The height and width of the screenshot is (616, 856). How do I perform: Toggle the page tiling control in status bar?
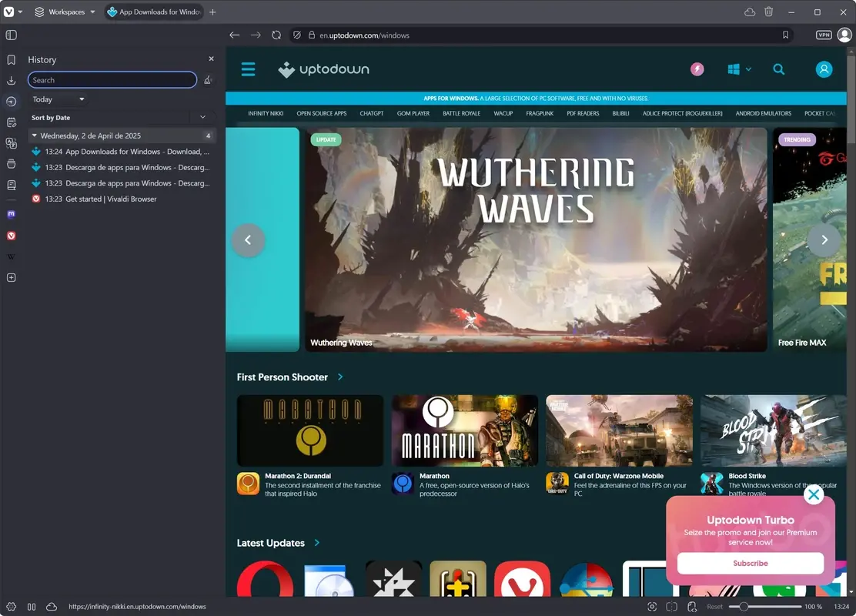(671, 607)
